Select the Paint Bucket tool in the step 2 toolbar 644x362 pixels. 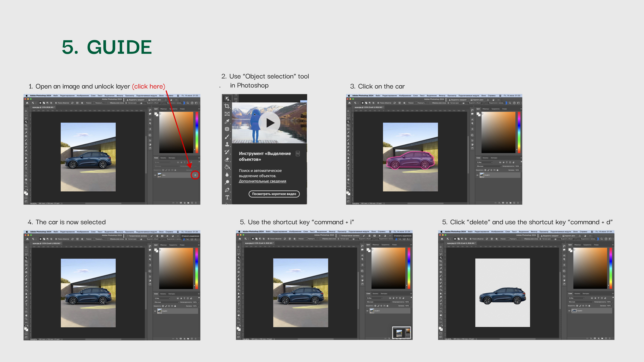tap(227, 167)
